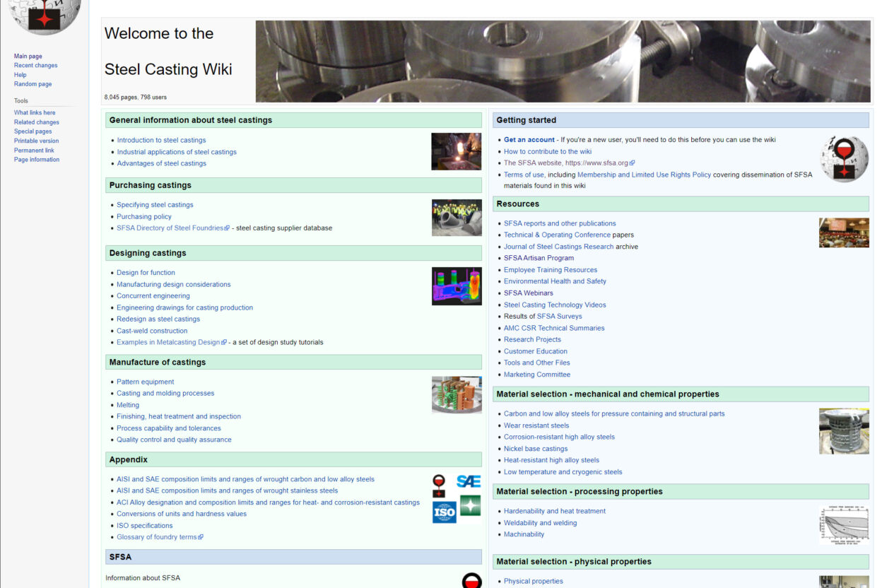Click the conference audience photo in Resources
This screenshot has height=588, width=882.
point(844,233)
